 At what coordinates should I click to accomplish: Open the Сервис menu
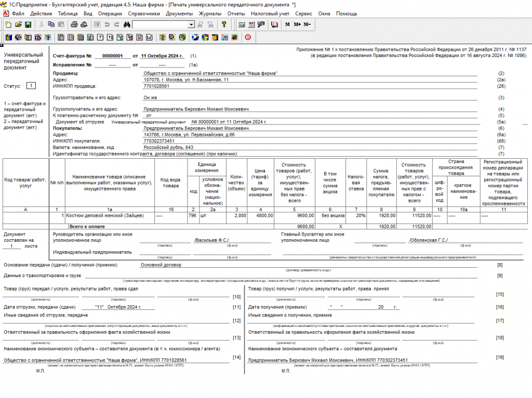pyautogui.click(x=303, y=13)
